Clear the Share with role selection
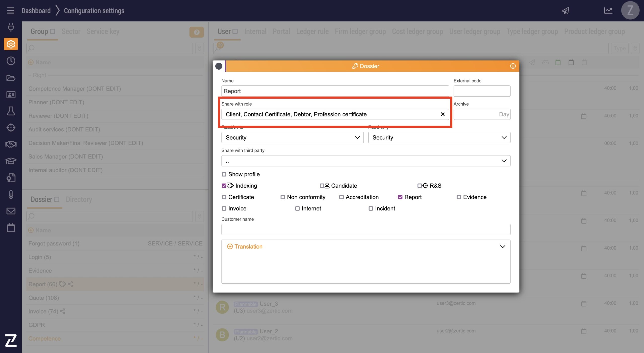 point(442,114)
